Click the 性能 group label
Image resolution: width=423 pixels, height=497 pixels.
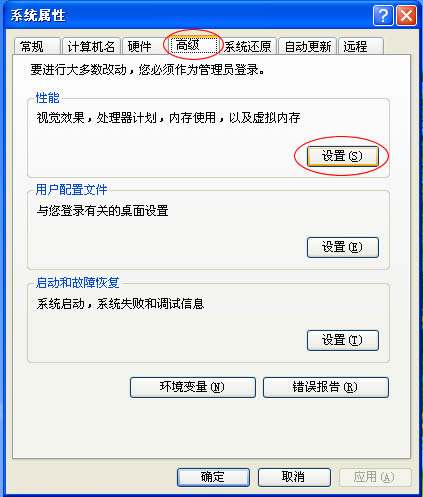(47, 98)
